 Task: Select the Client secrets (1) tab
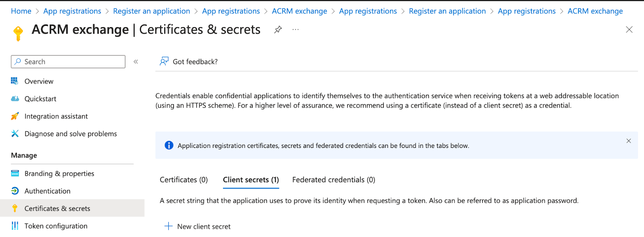(x=251, y=180)
